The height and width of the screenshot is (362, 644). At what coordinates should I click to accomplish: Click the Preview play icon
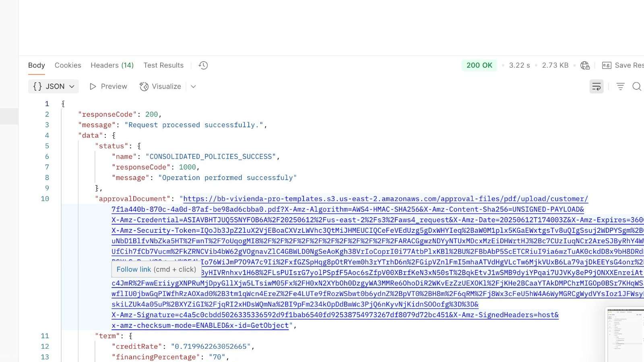pyautogui.click(x=93, y=87)
